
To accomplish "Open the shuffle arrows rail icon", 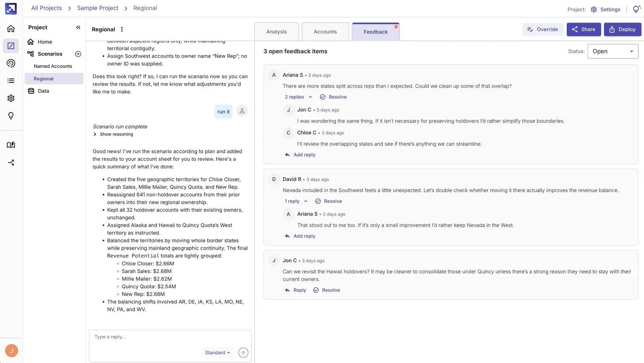I will click(11, 163).
